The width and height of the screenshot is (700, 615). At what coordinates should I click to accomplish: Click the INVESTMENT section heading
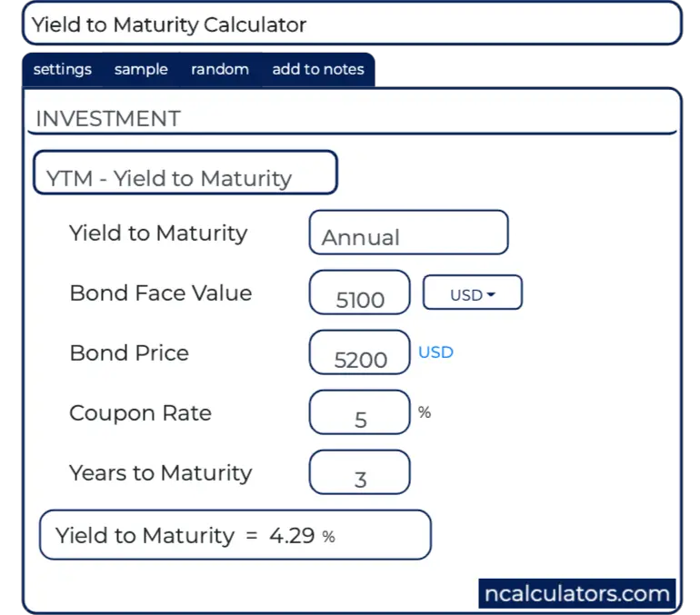click(108, 119)
